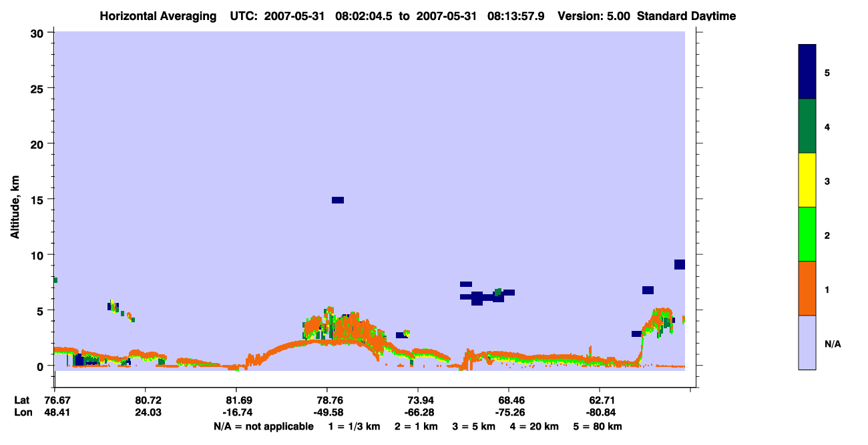The width and height of the screenshot is (868, 445).
Task: Click the longitude value -49.58
Action: pos(327,412)
